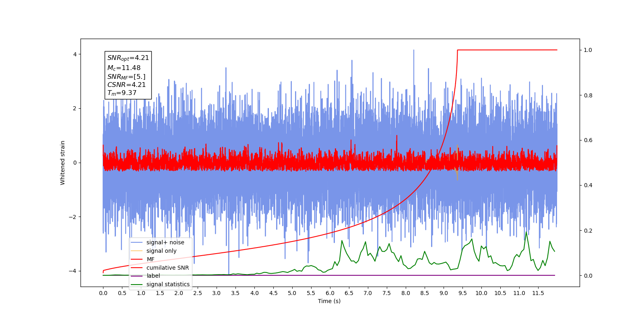Click the right y-axis tick label 0.4
This screenshot has width=644, height=322.
click(x=588, y=185)
